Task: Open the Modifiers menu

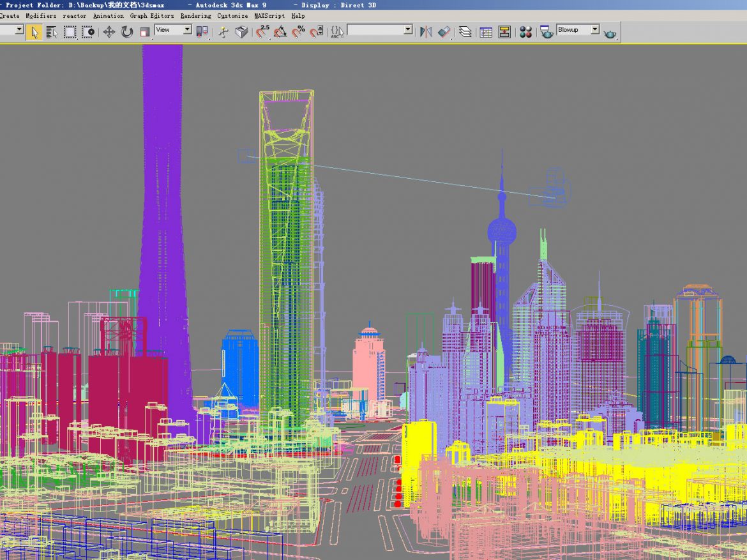Action: click(x=41, y=16)
